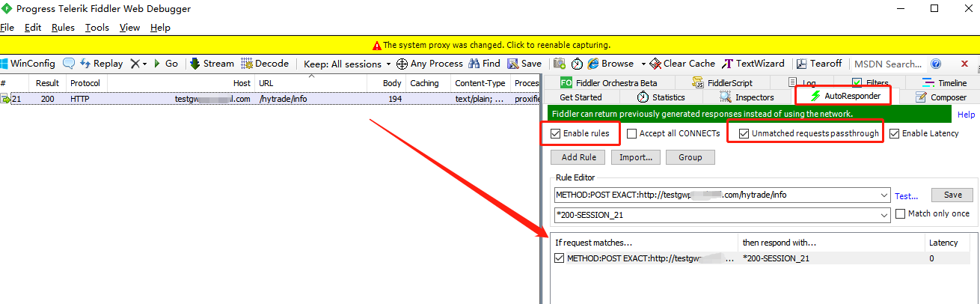Click the Group button
Screen dimensions: 980x304
[690, 157]
